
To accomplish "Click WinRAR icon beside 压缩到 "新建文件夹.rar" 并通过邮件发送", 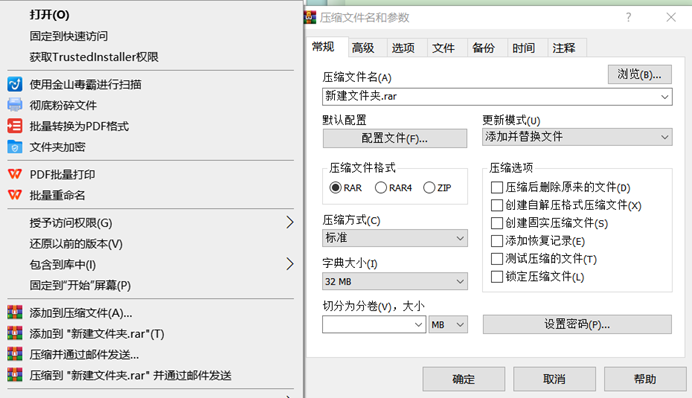I will tap(15, 375).
